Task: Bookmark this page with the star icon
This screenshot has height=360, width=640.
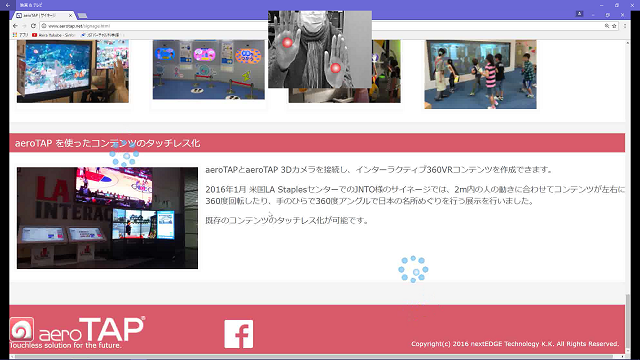Action: coord(614,26)
